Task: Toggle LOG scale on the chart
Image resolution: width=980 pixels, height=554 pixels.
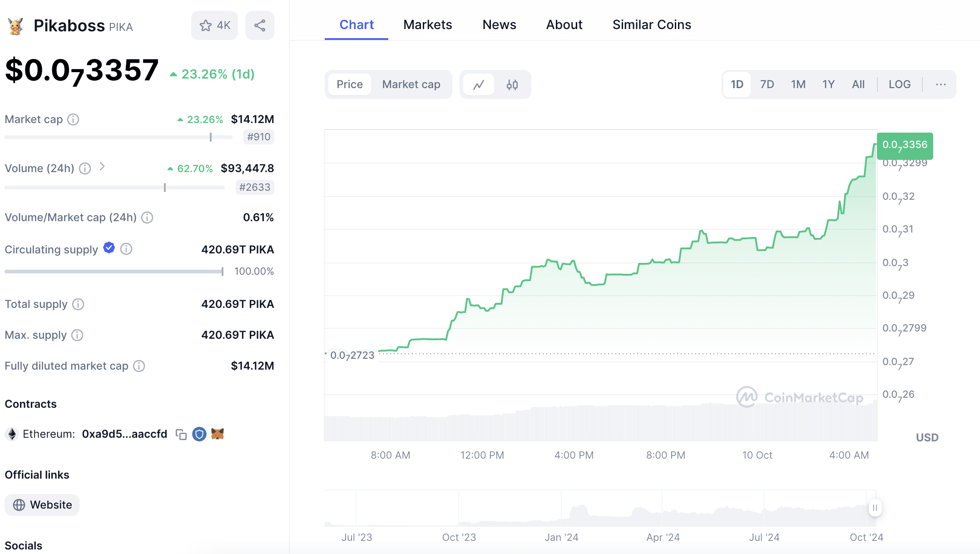Action: 899,84
